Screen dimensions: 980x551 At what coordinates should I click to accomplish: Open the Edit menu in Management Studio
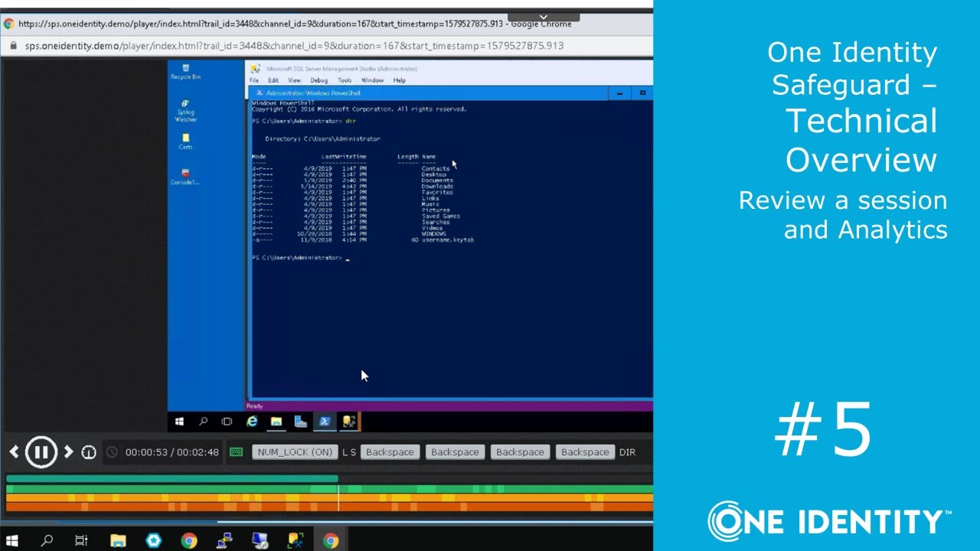point(273,80)
